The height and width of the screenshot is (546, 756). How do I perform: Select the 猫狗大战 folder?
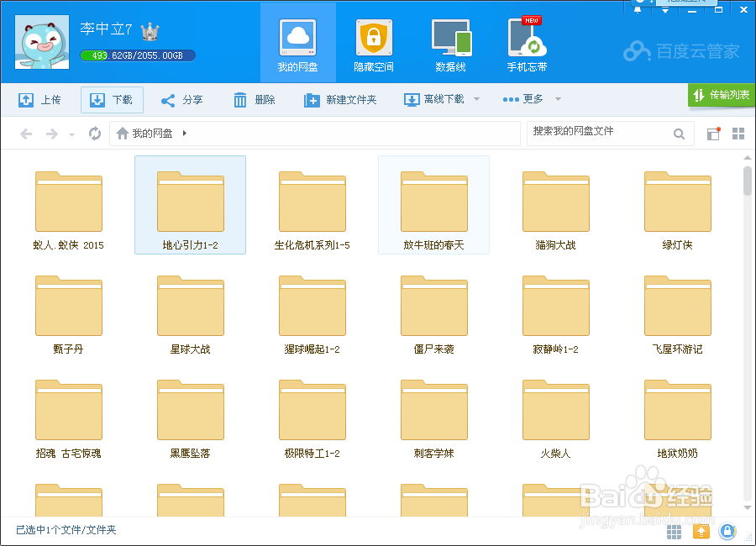click(x=556, y=205)
